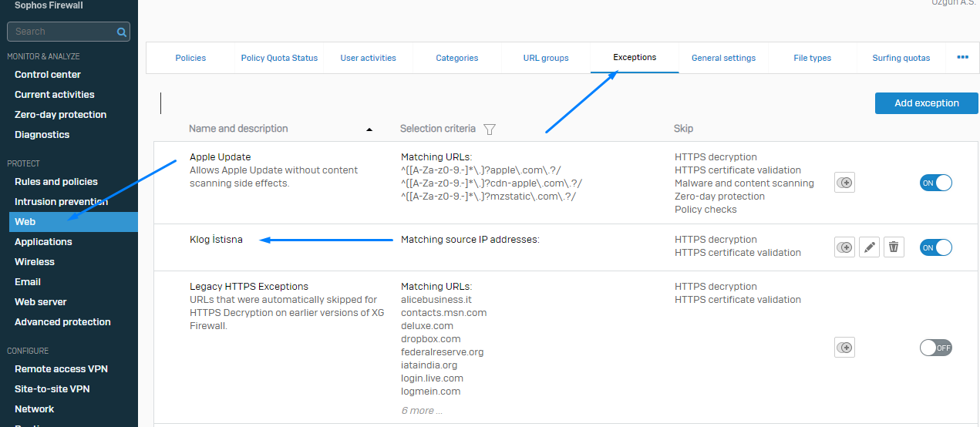Click the Legacy HTTPS Exceptions name
The height and width of the screenshot is (427, 980).
[x=249, y=287]
